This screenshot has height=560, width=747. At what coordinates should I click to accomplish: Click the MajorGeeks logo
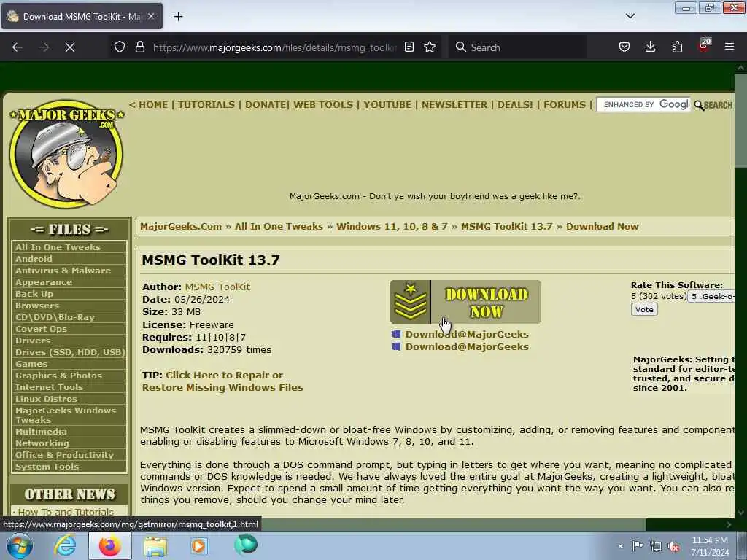66,154
